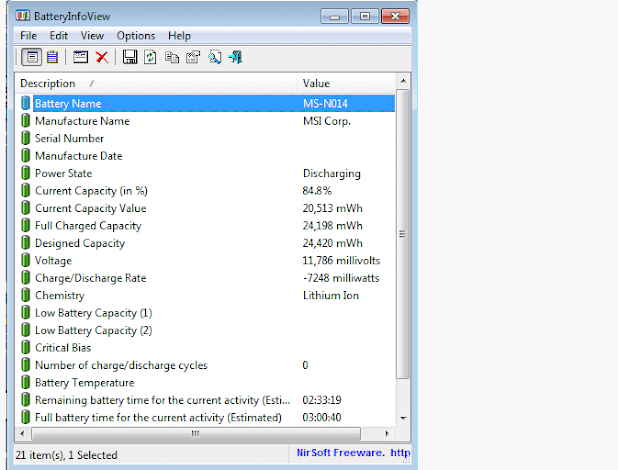Select the 'Manufacture Name' row
This screenshot has height=470, width=618.
point(205,121)
